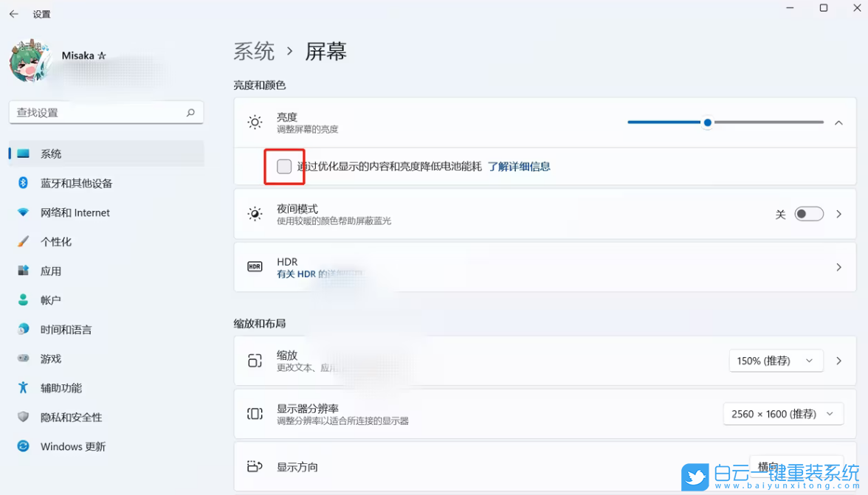Open the 缩放 scale dropdown showing 150%

[x=776, y=361]
